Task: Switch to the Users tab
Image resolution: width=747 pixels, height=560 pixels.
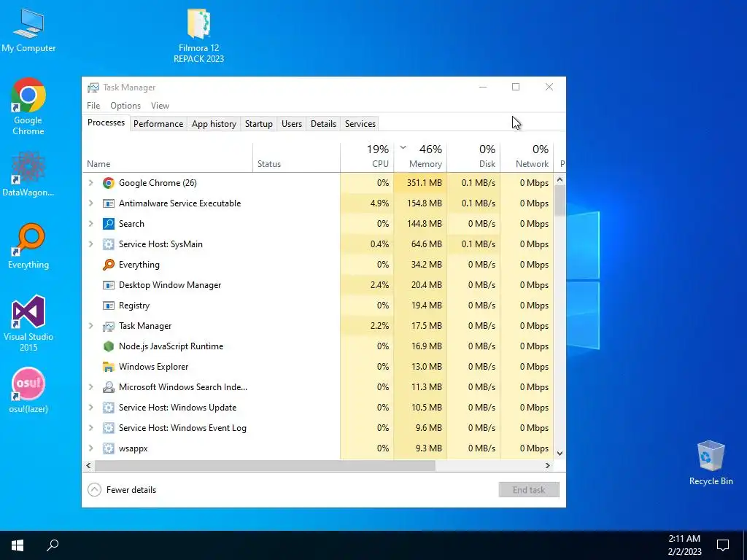Action: pyautogui.click(x=292, y=124)
